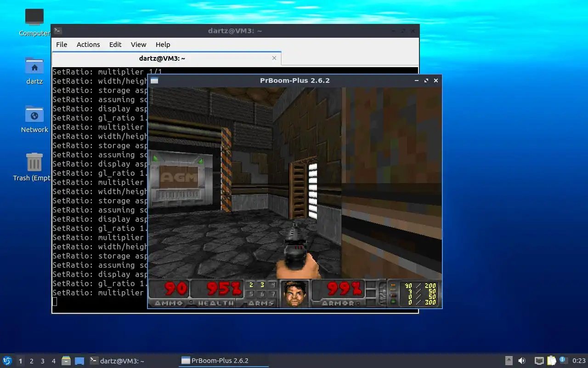The width and height of the screenshot is (588, 368).
Task: Click the ARMS weapon slots panel
Action: (262, 293)
